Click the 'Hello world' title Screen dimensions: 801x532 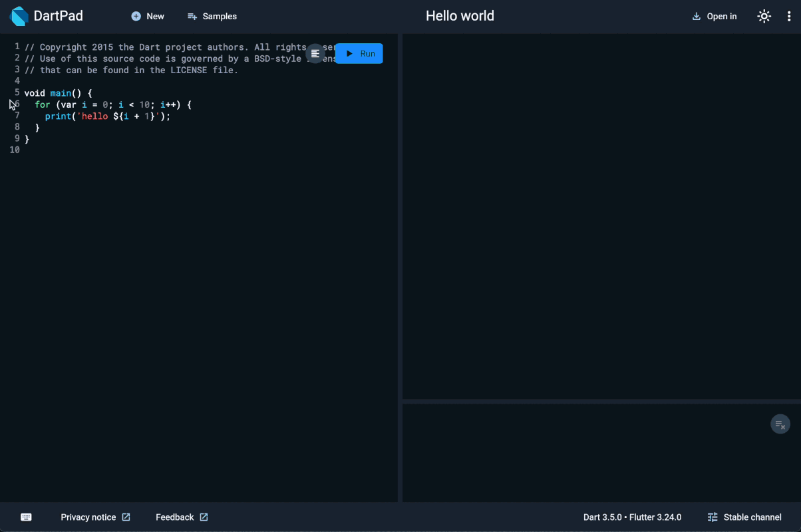(x=460, y=16)
